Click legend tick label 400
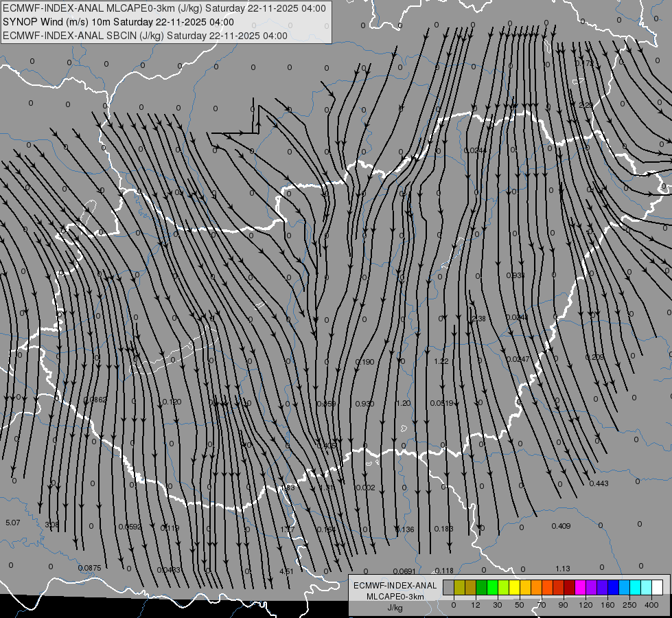Screen dimensions: 672x618 (x=651, y=605)
